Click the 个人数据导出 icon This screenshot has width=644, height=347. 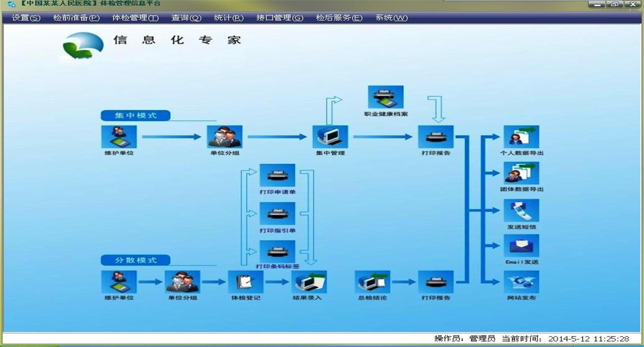[521, 137]
